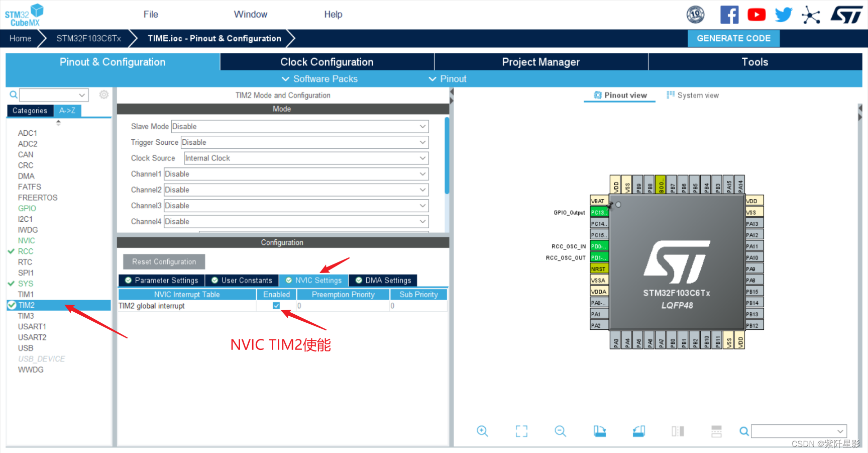Viewport: 868px width, 453px height.
Task: Select NVIC in the peripherals list
Action: pos(27,241)
